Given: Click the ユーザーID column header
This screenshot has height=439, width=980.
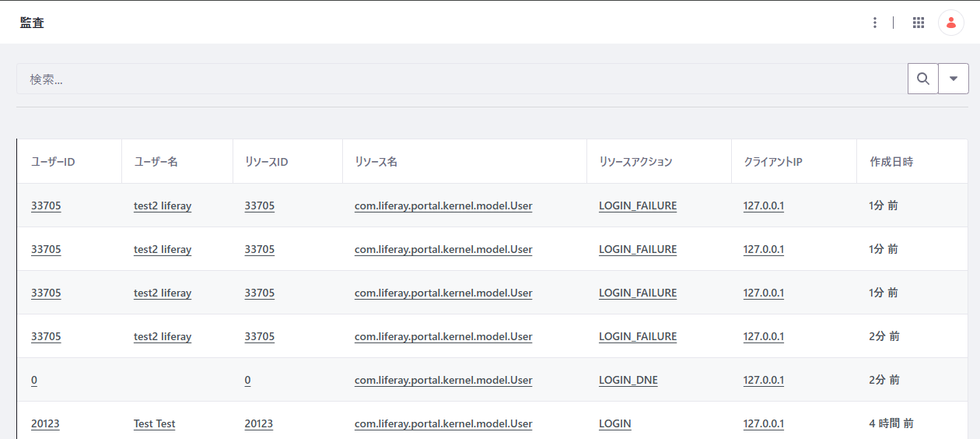Looking at the screenshot, I should click(53, 162).
